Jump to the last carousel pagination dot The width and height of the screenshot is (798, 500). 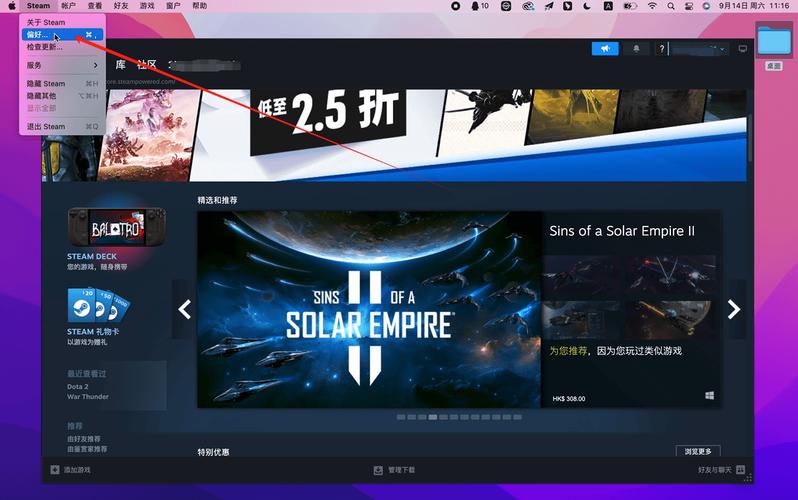[x=518, y=417]
